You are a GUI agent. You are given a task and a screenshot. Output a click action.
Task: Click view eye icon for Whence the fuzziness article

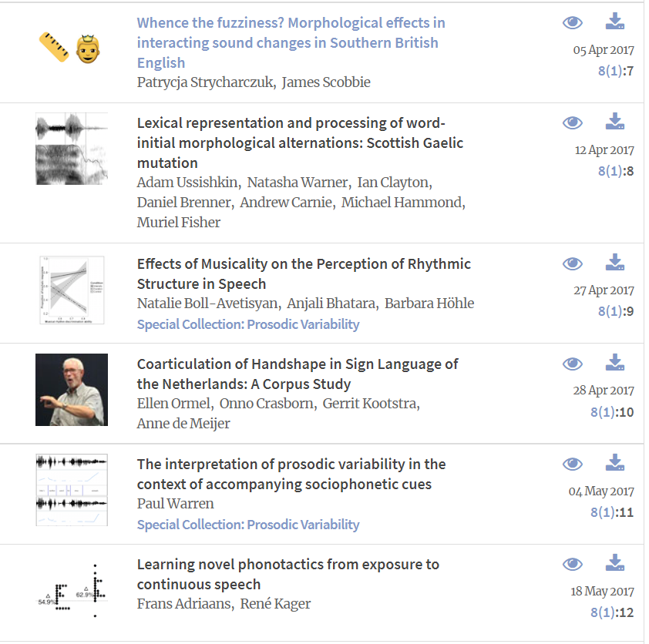572,23
